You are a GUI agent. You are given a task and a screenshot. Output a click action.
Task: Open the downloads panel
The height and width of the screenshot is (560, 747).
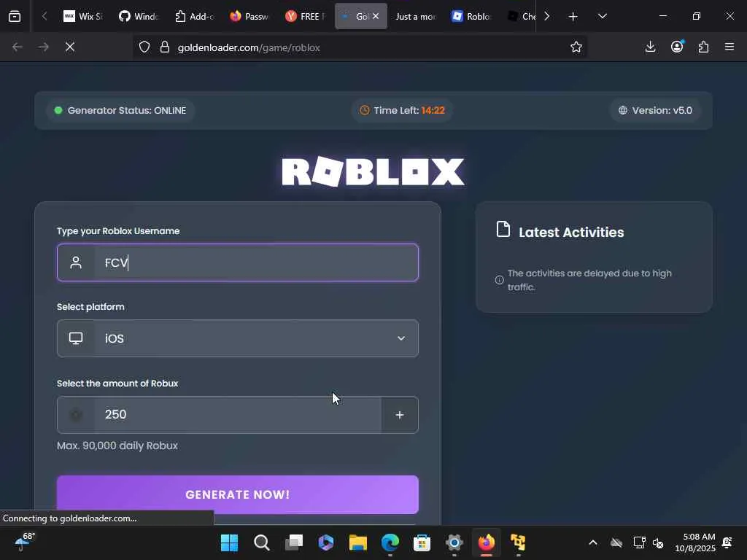[x=650, y=47]
